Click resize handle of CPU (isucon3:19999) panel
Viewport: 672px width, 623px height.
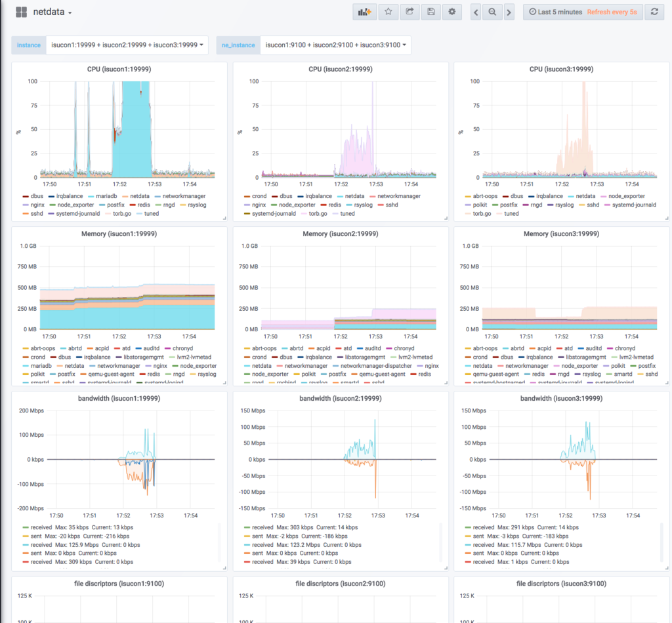(x=667, y=218)
